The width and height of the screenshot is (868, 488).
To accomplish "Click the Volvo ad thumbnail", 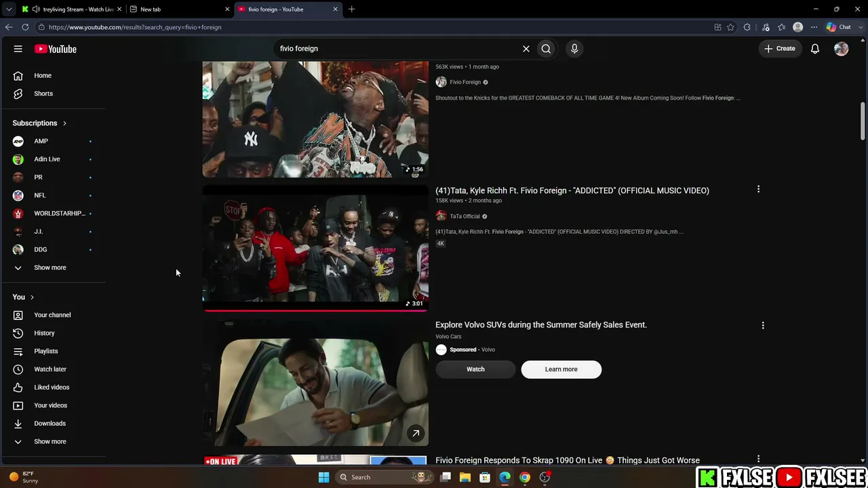I will pyautogui.click(x=315, y=383).
